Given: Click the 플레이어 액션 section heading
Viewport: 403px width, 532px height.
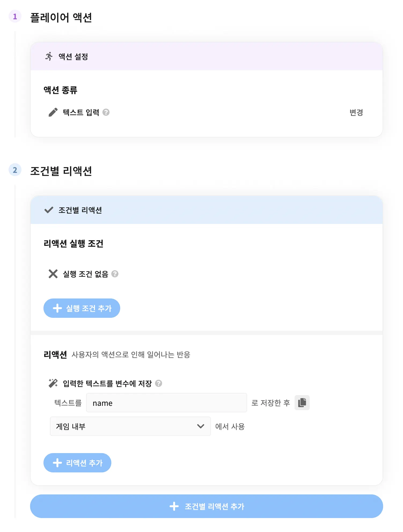Looking at the screenshot, I should (61, 18).
